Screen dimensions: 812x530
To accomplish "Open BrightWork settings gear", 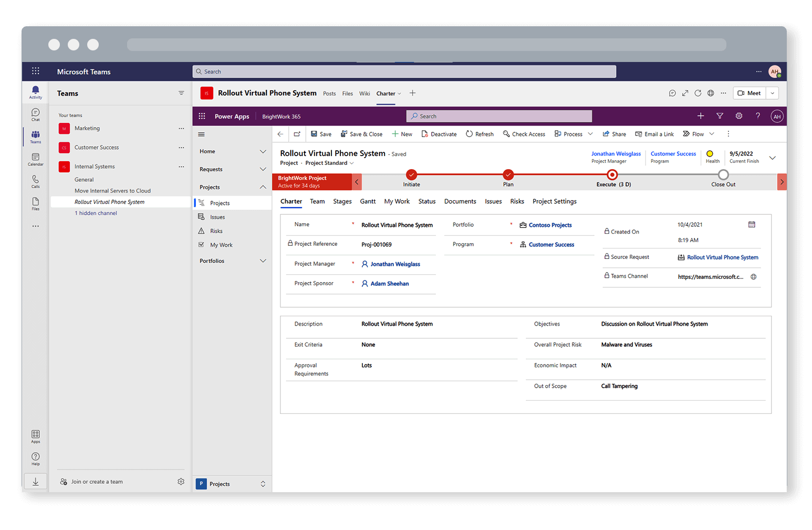I will 738,116.
